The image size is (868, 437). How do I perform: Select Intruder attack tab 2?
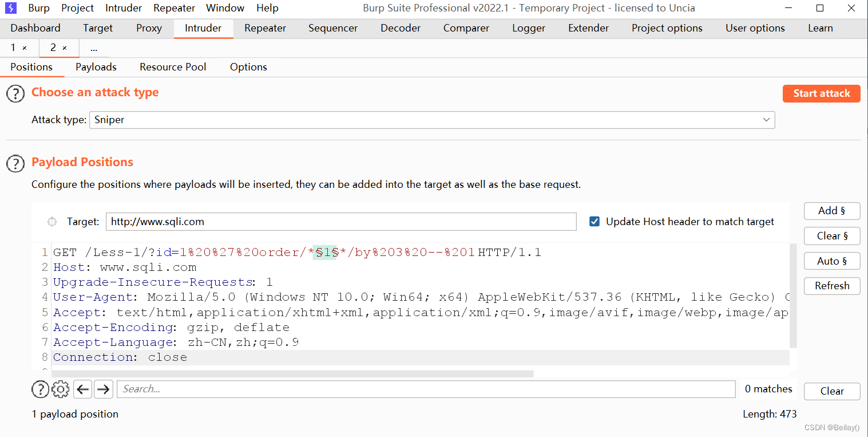(x=53, y=48)
